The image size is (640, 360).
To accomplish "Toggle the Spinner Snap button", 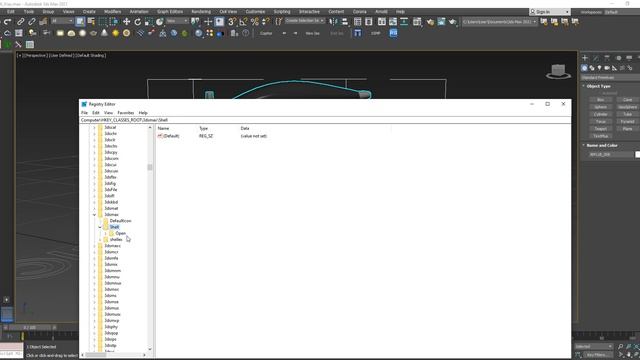I will (266, 21).
